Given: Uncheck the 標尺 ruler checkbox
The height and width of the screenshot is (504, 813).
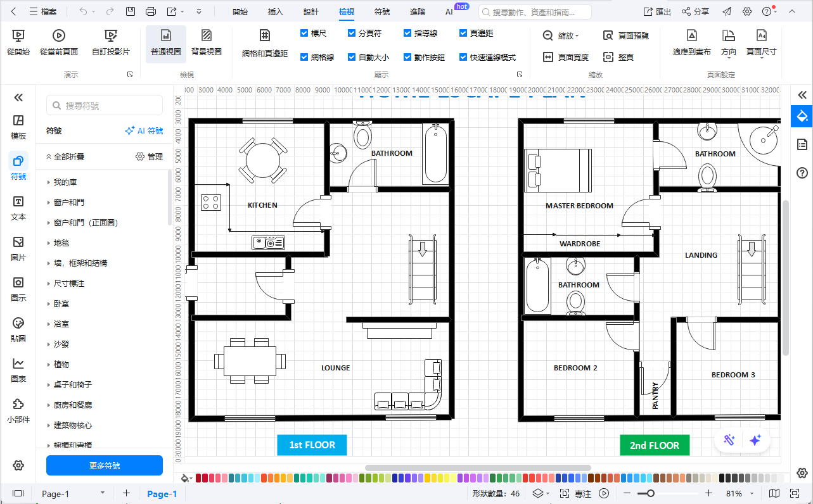Looking at the screenshot, I should point(305,33).
